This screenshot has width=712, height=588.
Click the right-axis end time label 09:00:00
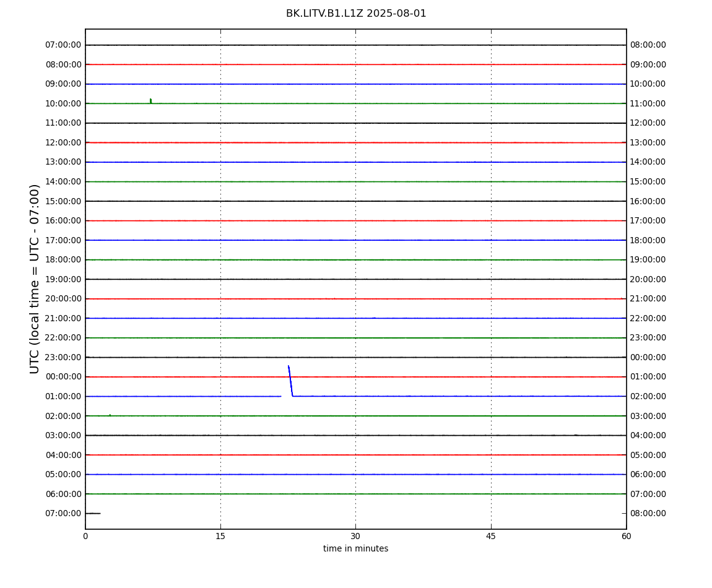(648, 64)
